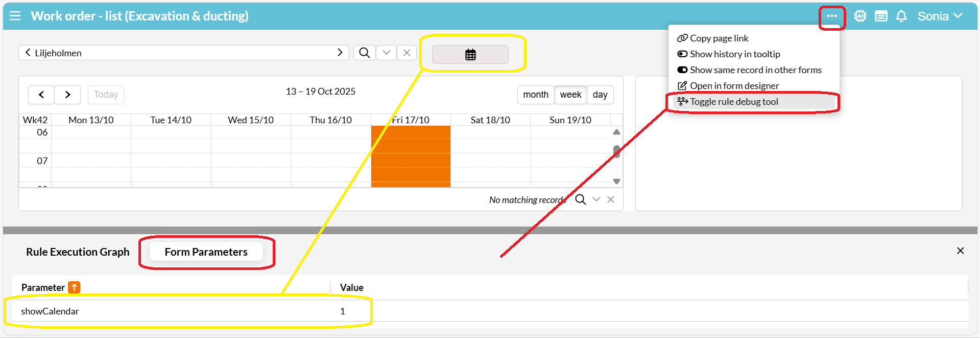Toggle Show same record in other forms

(750, 70)
